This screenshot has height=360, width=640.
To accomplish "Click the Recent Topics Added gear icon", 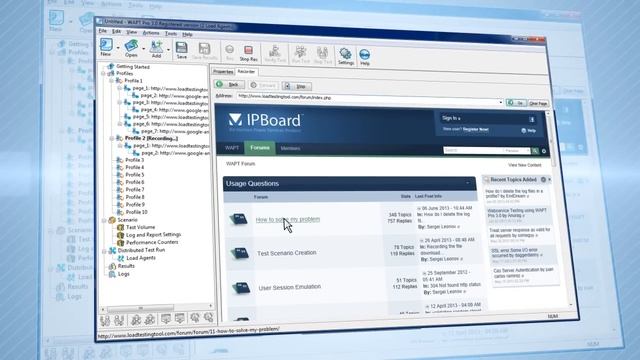I will (543, 179).
